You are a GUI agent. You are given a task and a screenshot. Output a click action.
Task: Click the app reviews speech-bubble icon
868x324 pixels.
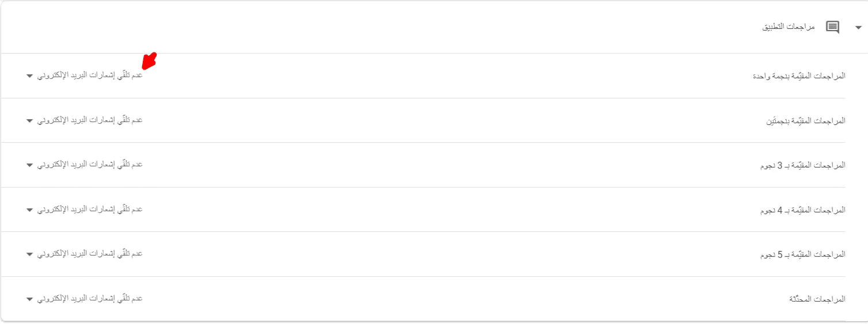[x=832, y=28]
